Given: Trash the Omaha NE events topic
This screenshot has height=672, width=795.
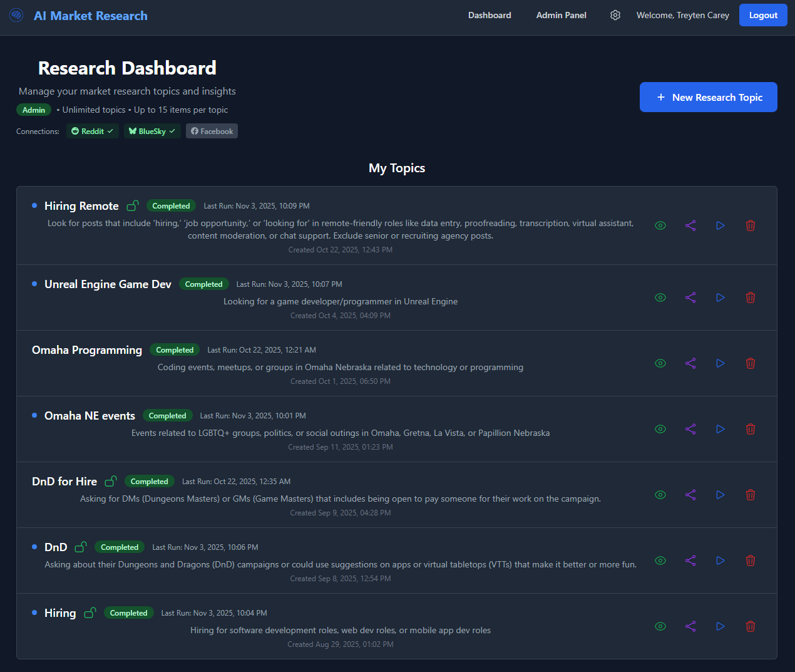Looking at the screenshot, I should pyautogui.click(x=751, y=429).
